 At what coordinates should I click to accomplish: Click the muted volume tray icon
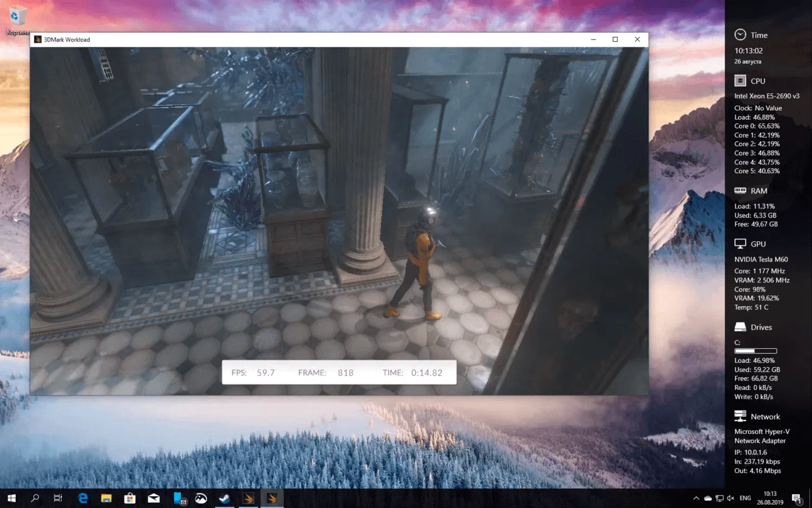[731, 498]
